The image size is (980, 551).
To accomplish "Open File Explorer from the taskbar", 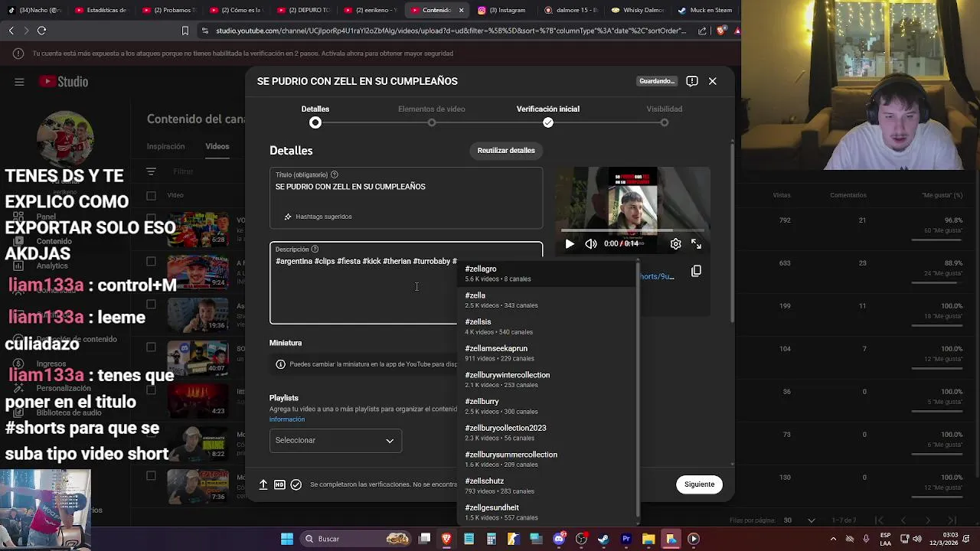I will pyautogui.click(x=648, y=539).
